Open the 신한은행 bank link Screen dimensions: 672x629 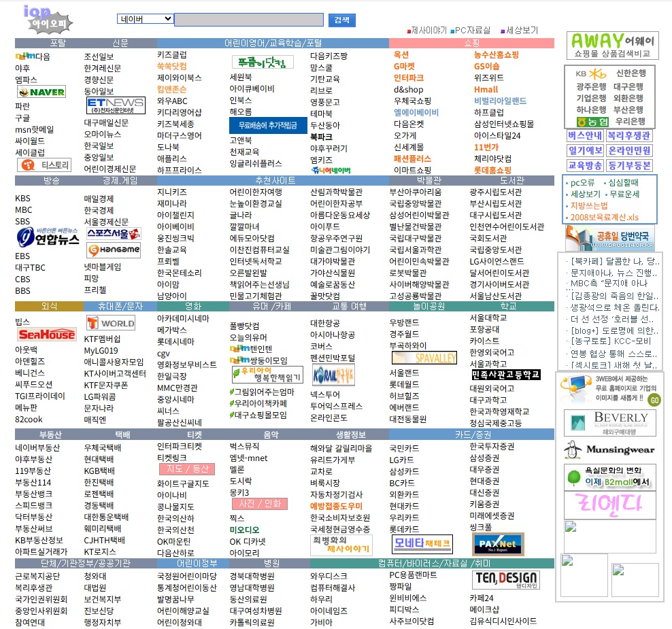coord(631,73)
